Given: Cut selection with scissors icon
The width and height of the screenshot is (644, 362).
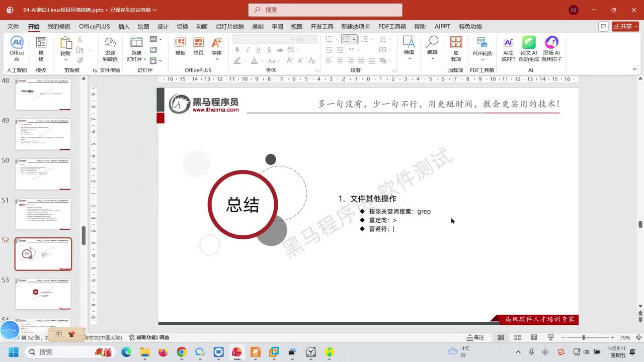Looking at the screenshot, I should tap(79, 40).
